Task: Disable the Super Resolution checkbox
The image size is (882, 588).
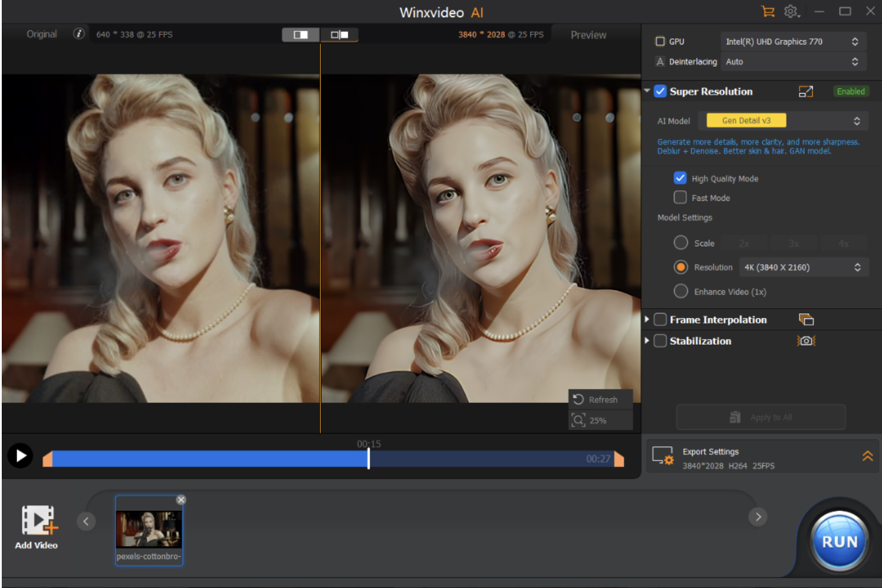Action: point(660,91)
